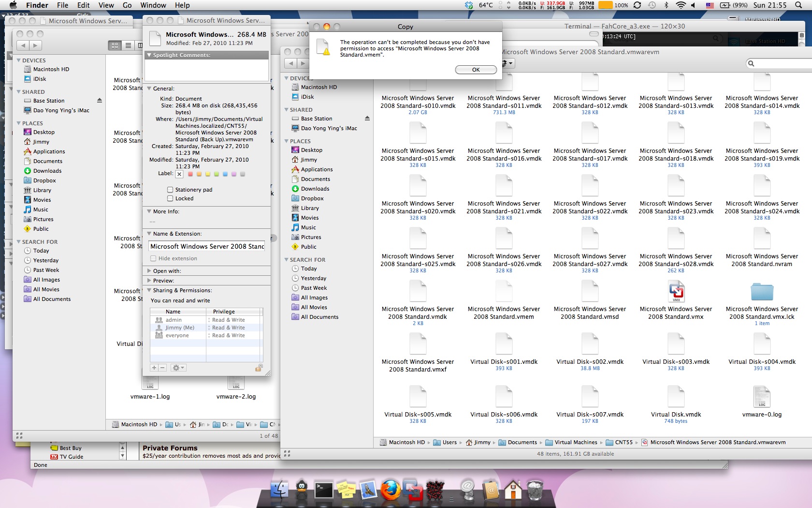Switch back Finder window to icon view
This screenshot has height=508, width=812.
[x=115, y=45]
